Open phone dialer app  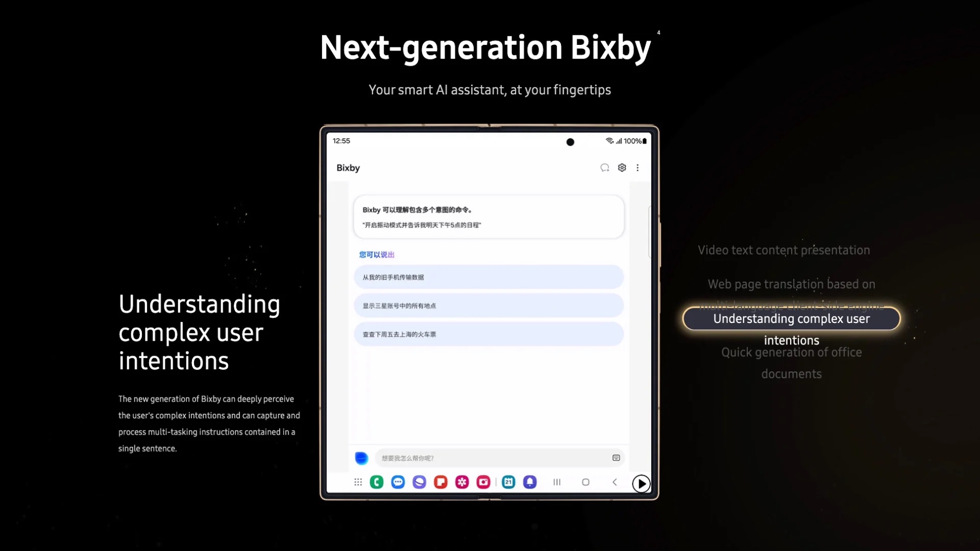[x=376, y=482]
